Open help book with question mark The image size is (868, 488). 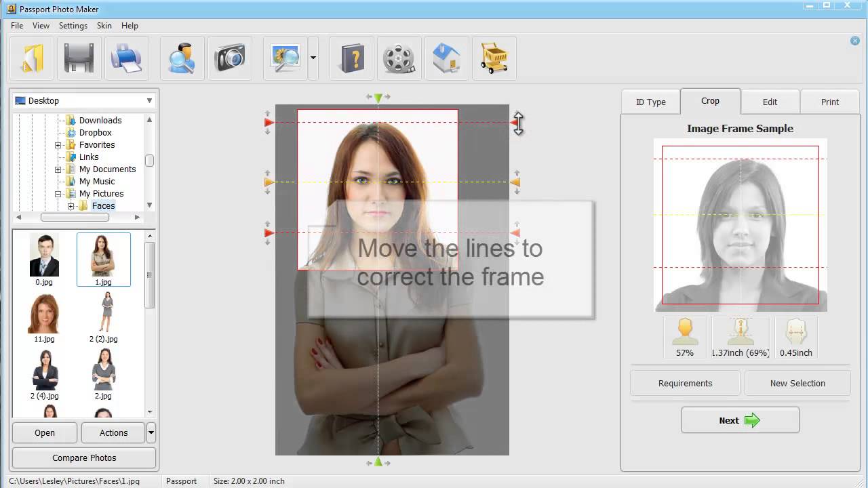(351, 58)
